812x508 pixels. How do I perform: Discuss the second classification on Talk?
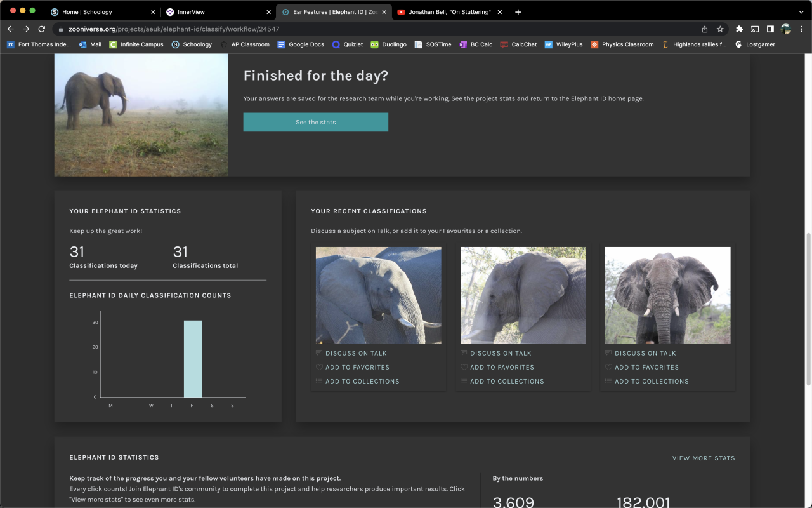click(496, 353)
